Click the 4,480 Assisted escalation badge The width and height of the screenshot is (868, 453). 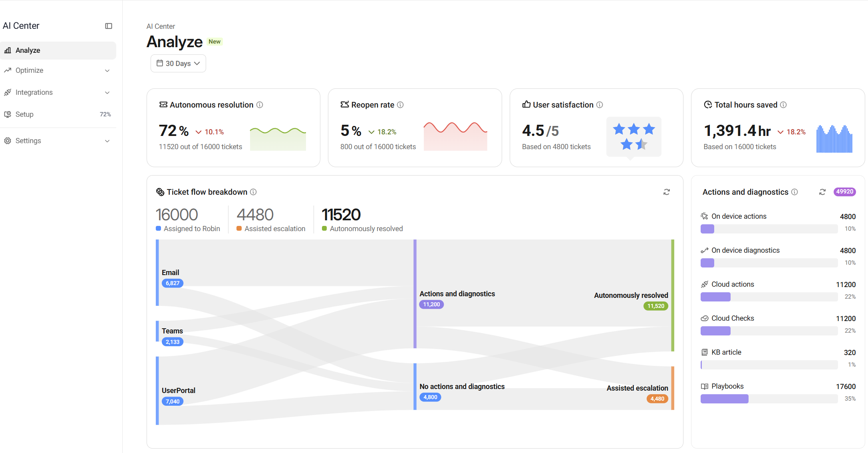pyautogui.click(x=657, y=399)
